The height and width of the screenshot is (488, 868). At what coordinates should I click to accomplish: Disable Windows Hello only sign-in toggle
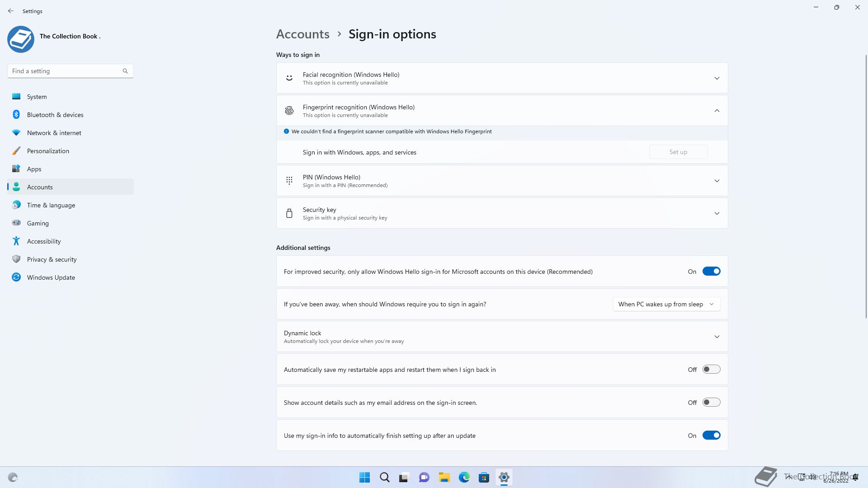[x=711, y=272]
